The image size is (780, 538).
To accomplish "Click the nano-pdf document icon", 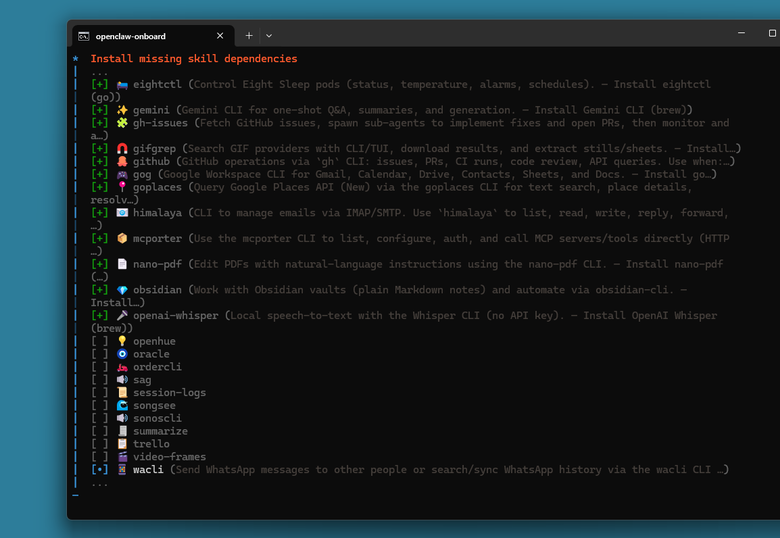I will pyautogui.click(x=122, y=264).
